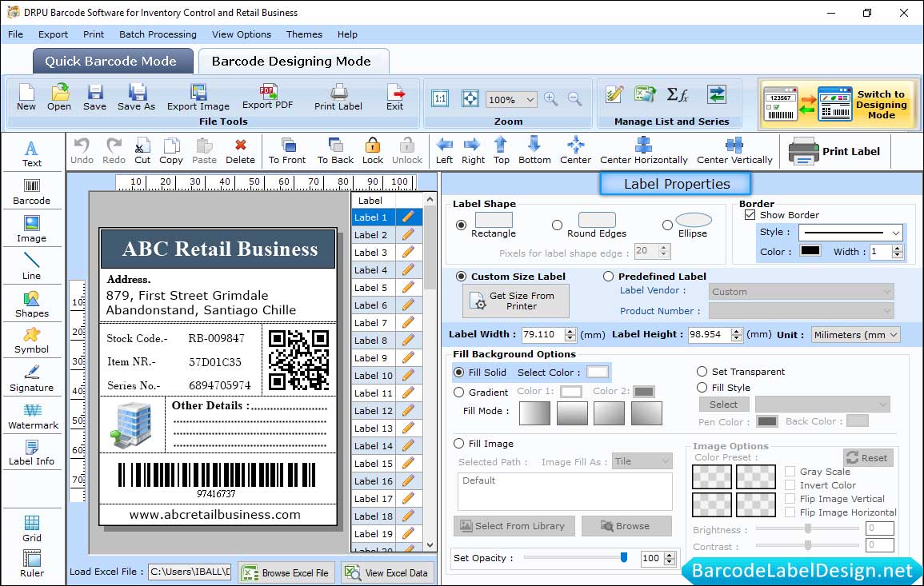Image resolution: width=924 pixels, height=586 pixels.
Task: Toggle the Grid option
Action: click(32, 528)
